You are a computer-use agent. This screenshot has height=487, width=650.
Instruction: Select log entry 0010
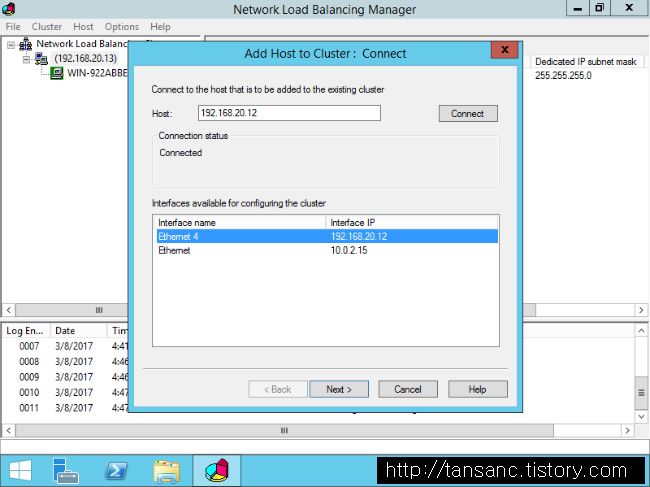pyautogui.click(x=29, y=392)
